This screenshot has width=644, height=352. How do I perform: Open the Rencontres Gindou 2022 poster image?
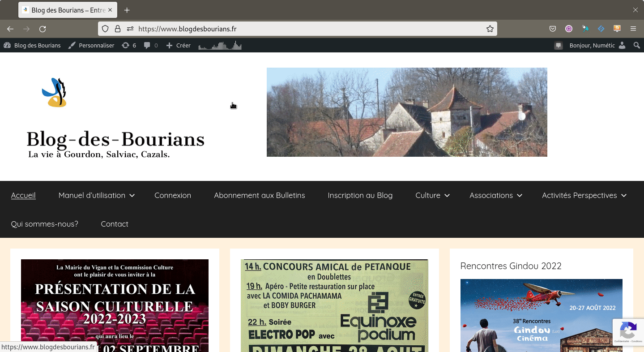coord(541,315)
